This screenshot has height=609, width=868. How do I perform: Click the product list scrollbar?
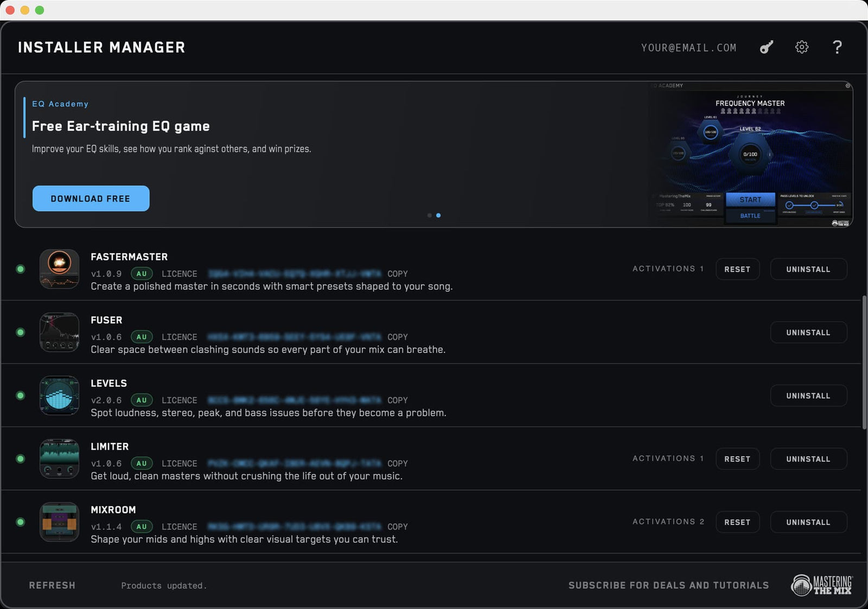point(864,362)
